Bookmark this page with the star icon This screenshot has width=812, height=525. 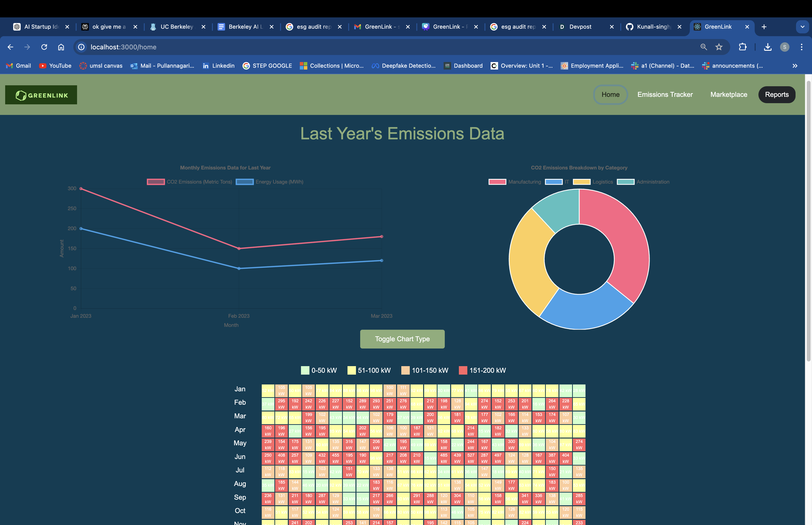click(719, 47)
